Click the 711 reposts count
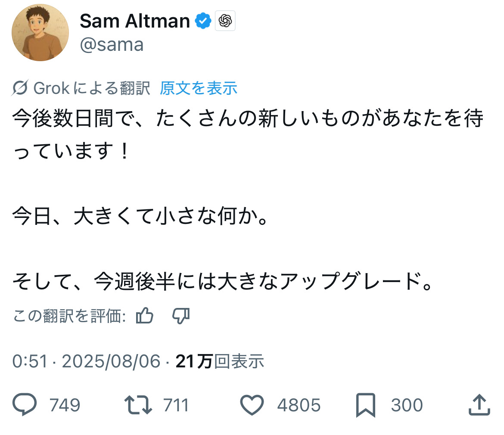 coord(176,405)
